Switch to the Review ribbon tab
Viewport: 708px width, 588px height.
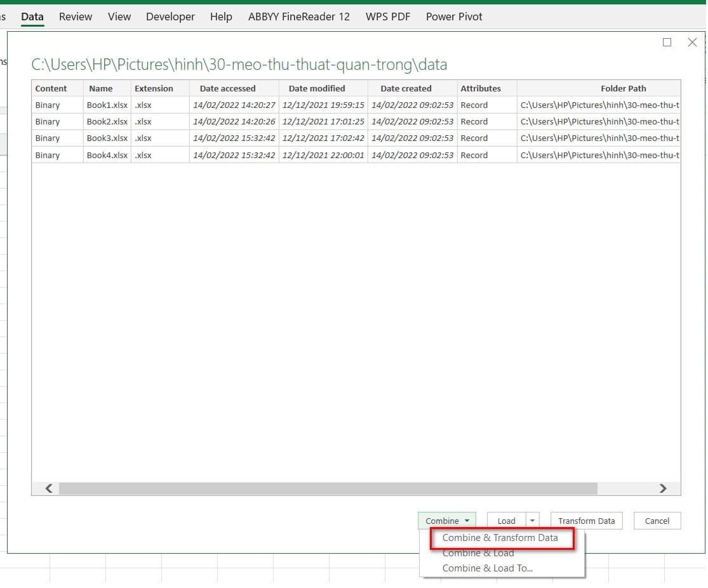(x=76, y=17)
